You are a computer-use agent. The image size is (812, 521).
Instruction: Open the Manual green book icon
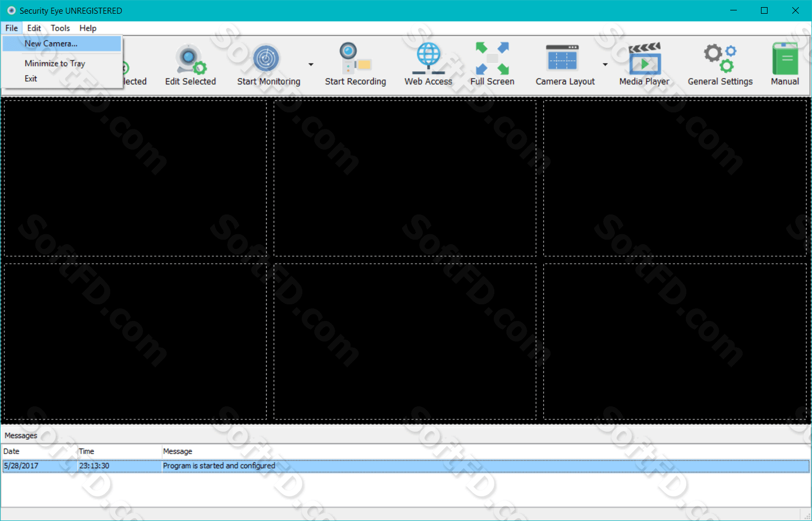(785, 59)
